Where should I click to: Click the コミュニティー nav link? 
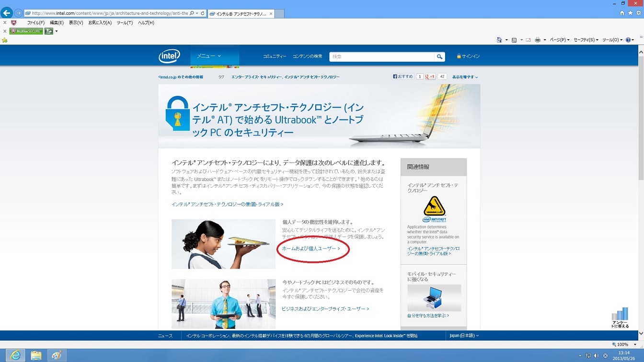tap(275, 57)
